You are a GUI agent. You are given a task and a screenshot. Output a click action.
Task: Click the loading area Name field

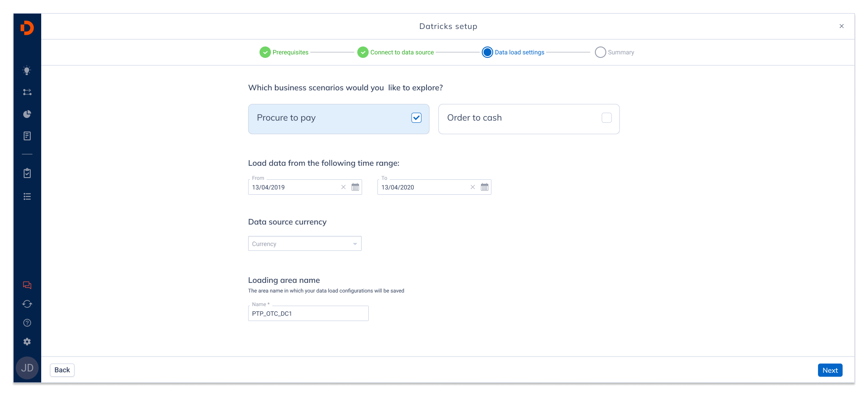[308, 314]
